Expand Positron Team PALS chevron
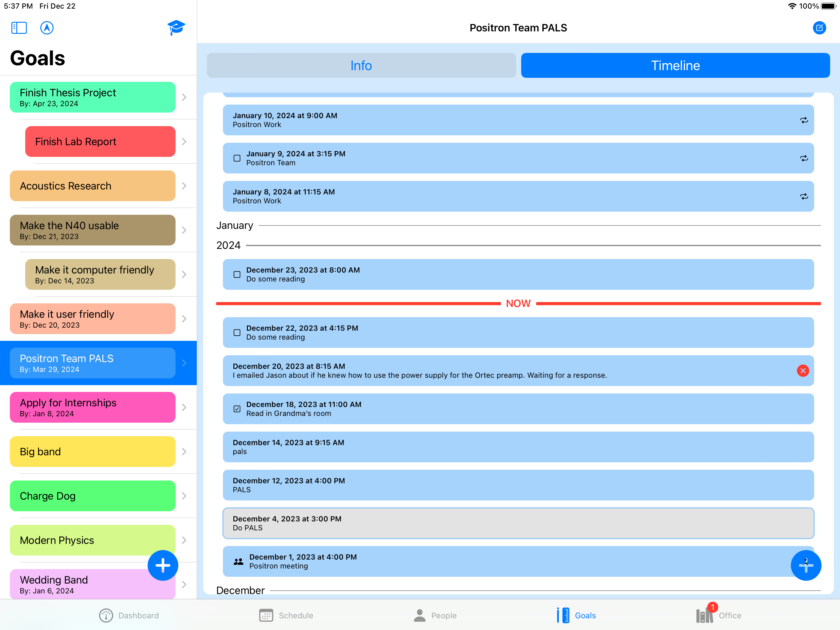 (x=184, y=363)
